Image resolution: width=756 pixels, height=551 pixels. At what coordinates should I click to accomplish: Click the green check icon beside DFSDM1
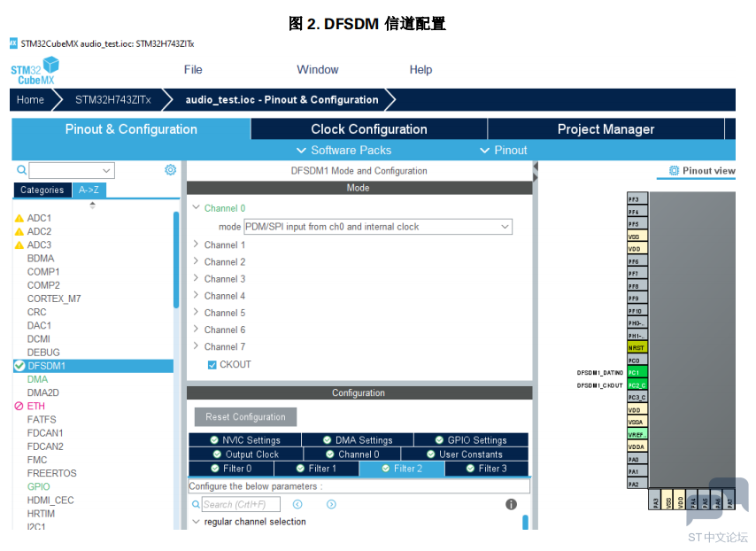tap(19, 366)
